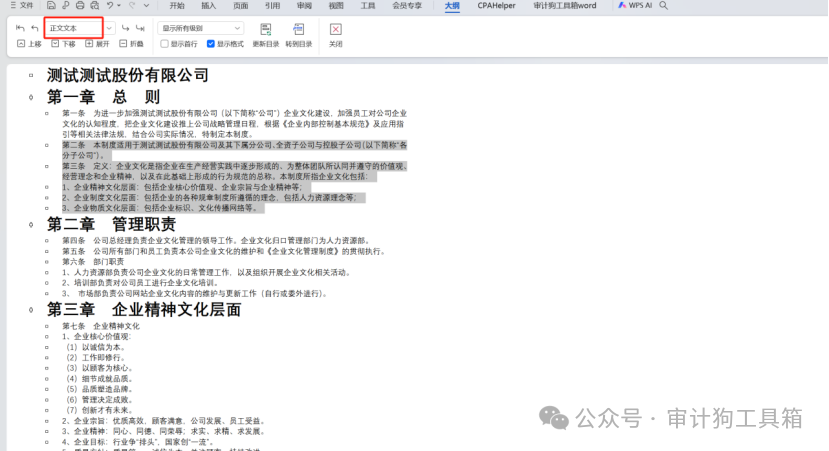Open the CPAHelper tab

496,5
